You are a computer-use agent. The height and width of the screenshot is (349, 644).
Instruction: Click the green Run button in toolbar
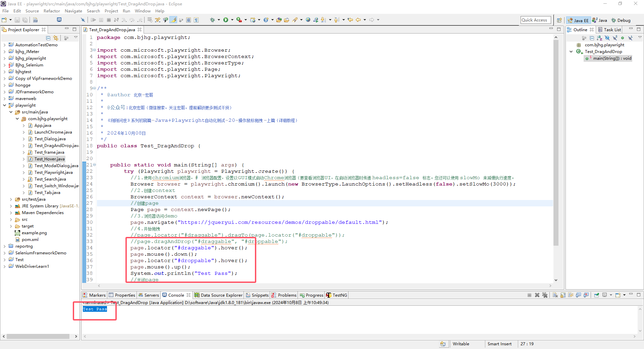[226, 20]
